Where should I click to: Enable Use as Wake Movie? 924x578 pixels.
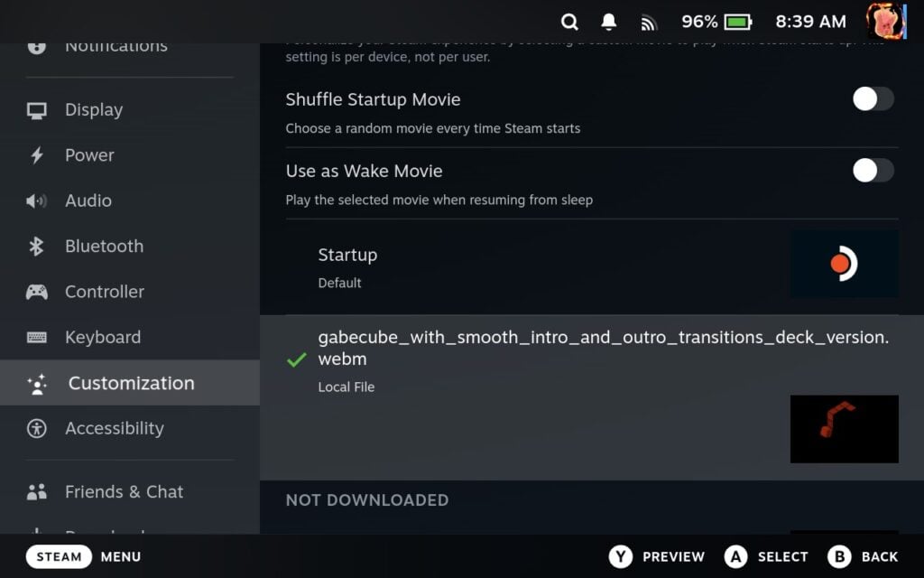(871, 171)
